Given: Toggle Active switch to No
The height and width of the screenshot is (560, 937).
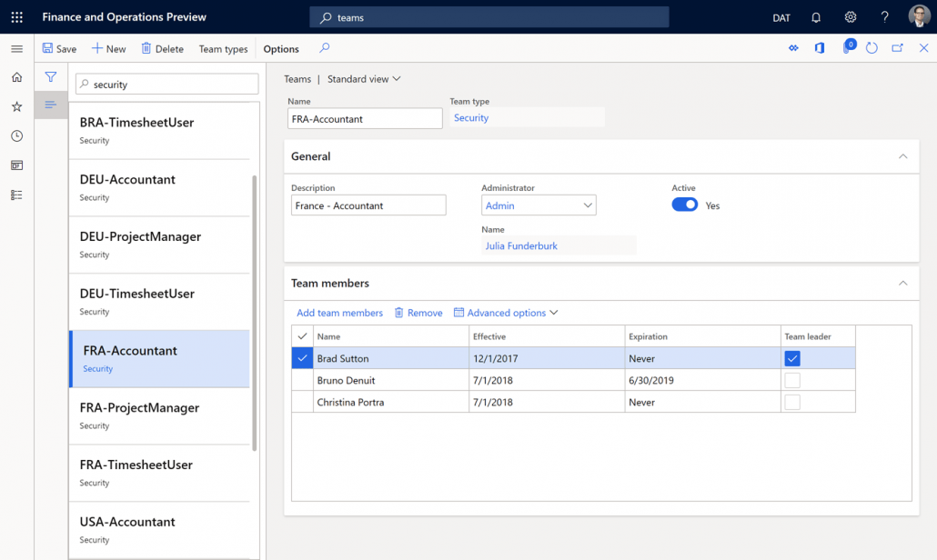Looking at the screenshot, I should [x=684, y=205].
